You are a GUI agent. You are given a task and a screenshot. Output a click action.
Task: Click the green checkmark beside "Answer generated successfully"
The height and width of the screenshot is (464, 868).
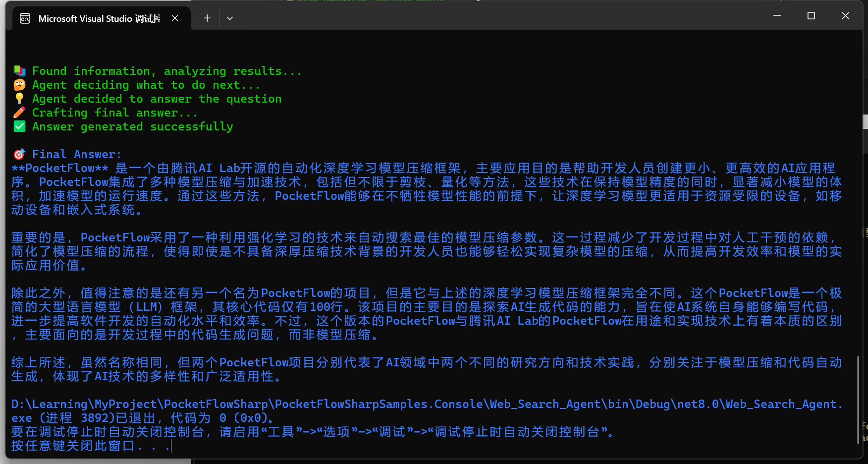pos(19,126)
